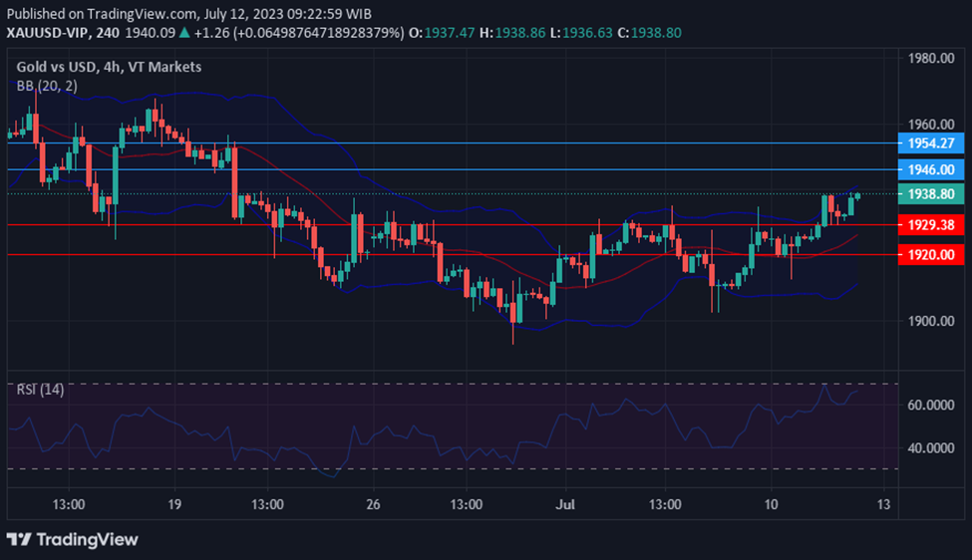The width and height of the screenshot is (972, 560).
Task: Click the XAUUSD-VIP symbol name
Action: 47,33
